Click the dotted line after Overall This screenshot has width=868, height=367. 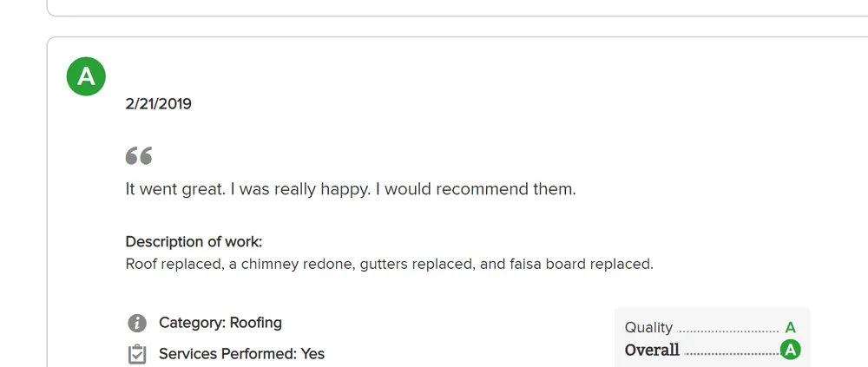[x=731, y=353]
